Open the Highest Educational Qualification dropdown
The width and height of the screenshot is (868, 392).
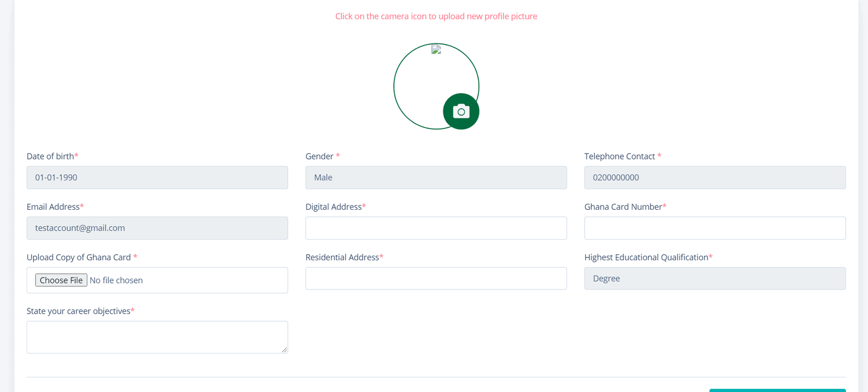[714, 279]
